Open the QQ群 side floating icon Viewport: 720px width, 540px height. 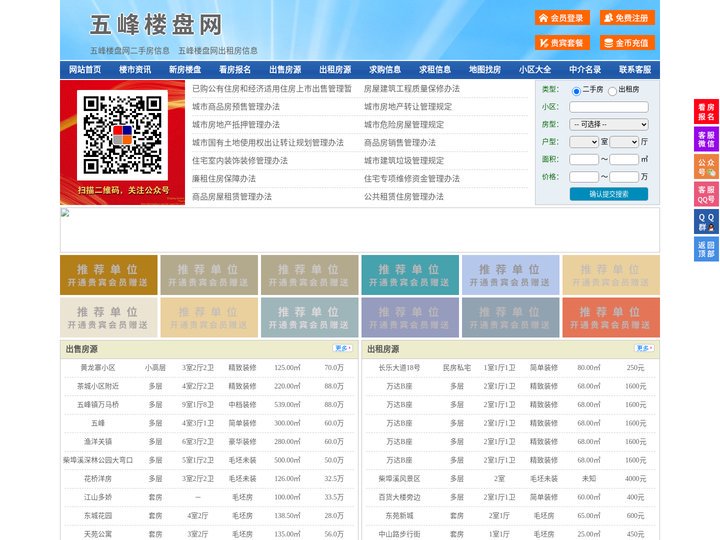(706, 222)
